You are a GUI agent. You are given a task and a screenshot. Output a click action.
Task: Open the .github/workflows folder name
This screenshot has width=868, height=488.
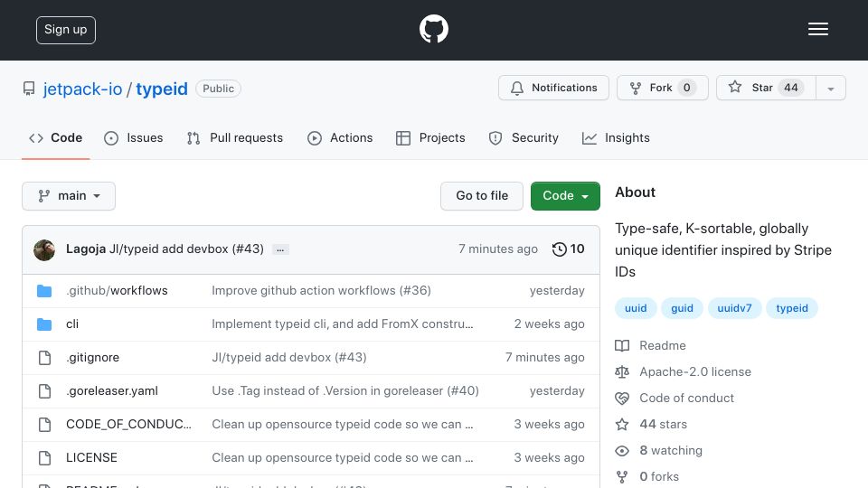(117, 291)
